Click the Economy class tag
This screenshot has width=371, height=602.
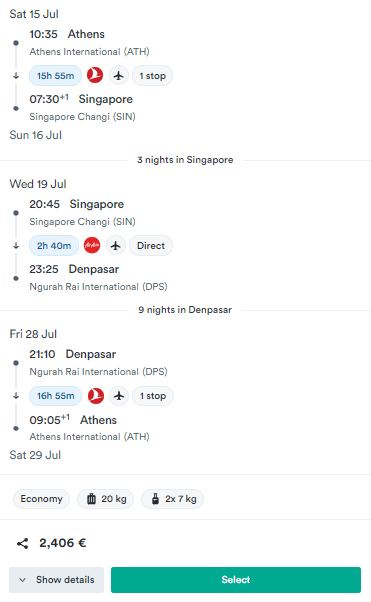[41, 499]
